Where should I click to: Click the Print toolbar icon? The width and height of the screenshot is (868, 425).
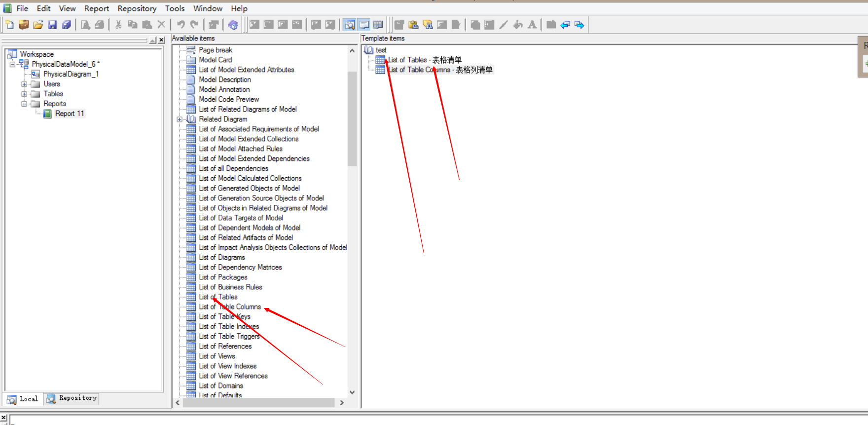click(x=99, y=25)
